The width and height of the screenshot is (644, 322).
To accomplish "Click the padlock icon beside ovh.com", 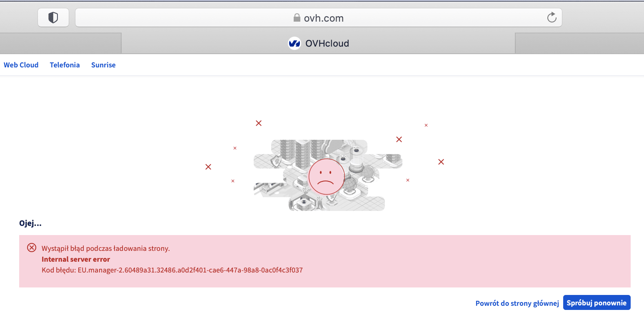I will 297,18.
